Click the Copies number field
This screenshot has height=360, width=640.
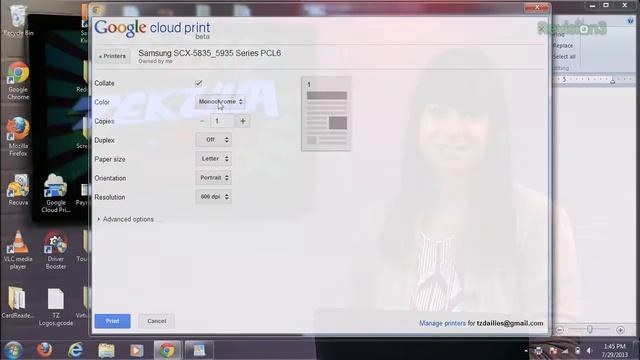[x=222, y=121]
